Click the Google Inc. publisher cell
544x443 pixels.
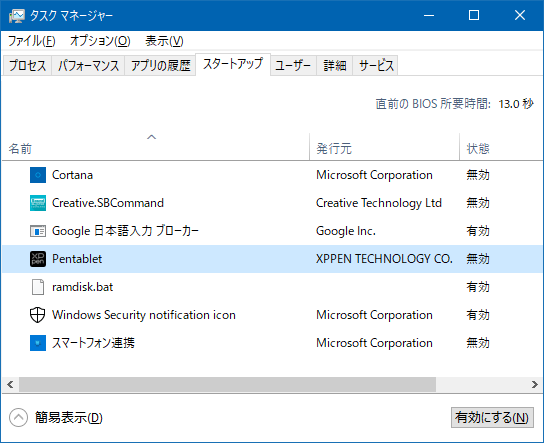[x=346, y=231]
